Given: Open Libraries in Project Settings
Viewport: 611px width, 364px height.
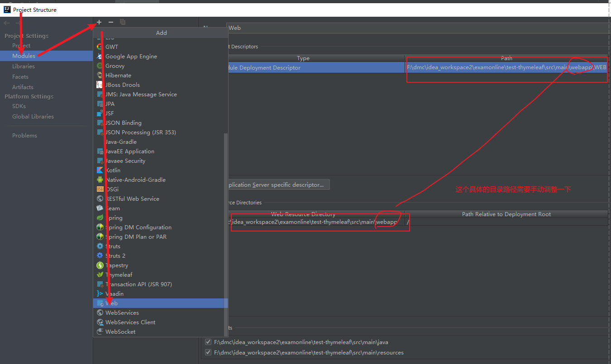Looking at the screenshot, I should (24, 66).
